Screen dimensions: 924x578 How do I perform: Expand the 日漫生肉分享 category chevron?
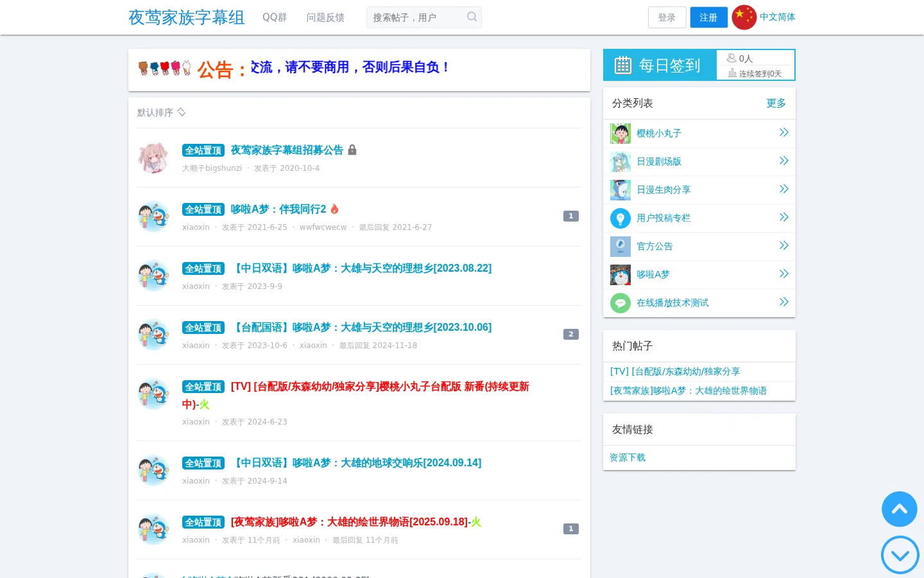coord(783,189)
